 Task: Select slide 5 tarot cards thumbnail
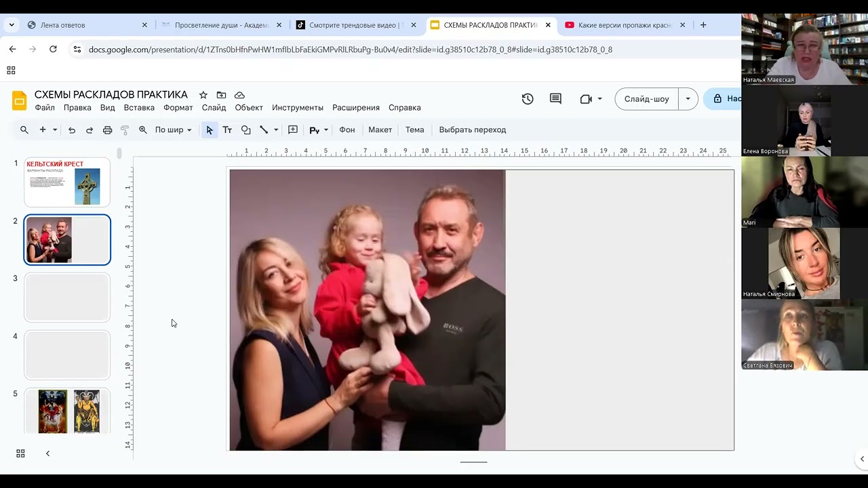67,411
